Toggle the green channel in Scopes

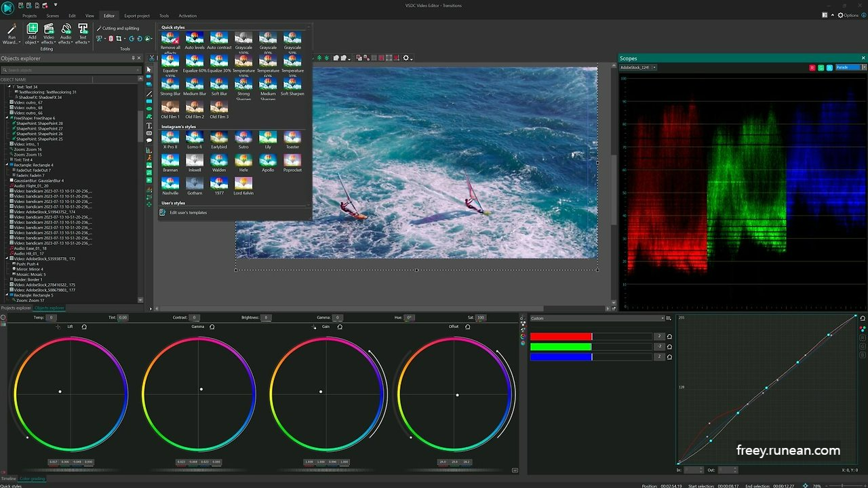(820, 67)
